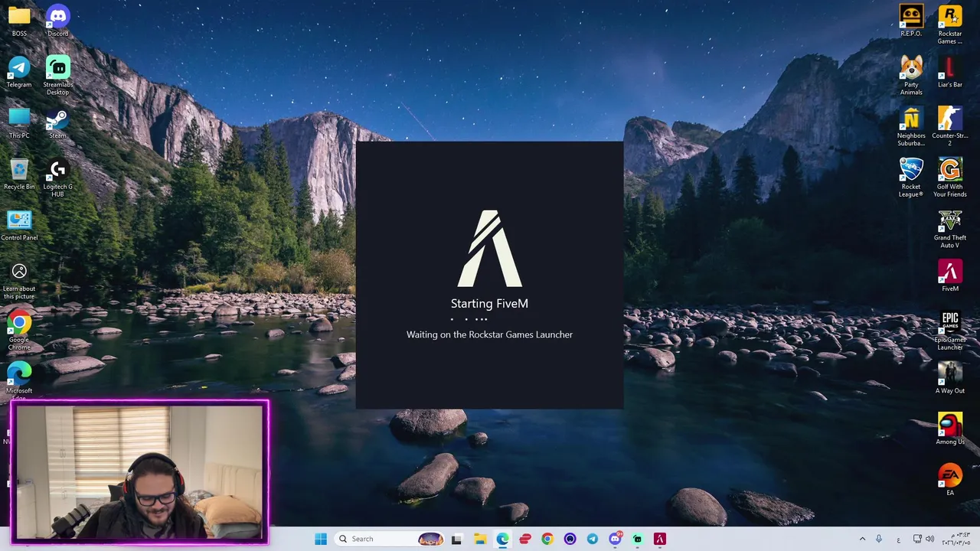The height and width of the screenshot is (551, 980).
Task: Open network settings tray icon
Action: point(917,539)
